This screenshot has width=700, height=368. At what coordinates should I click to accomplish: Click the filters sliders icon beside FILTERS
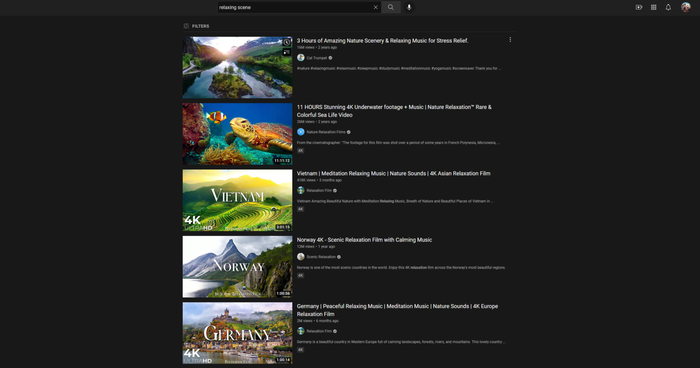(x=186, y=26)
